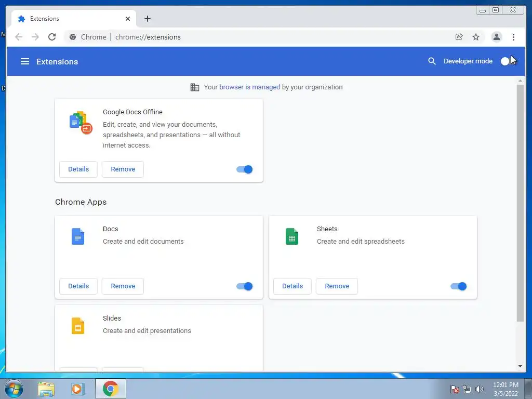This screenshot has width=532, height=399.
Task: Open Details for the Docs app
Action: pos(78,286)
